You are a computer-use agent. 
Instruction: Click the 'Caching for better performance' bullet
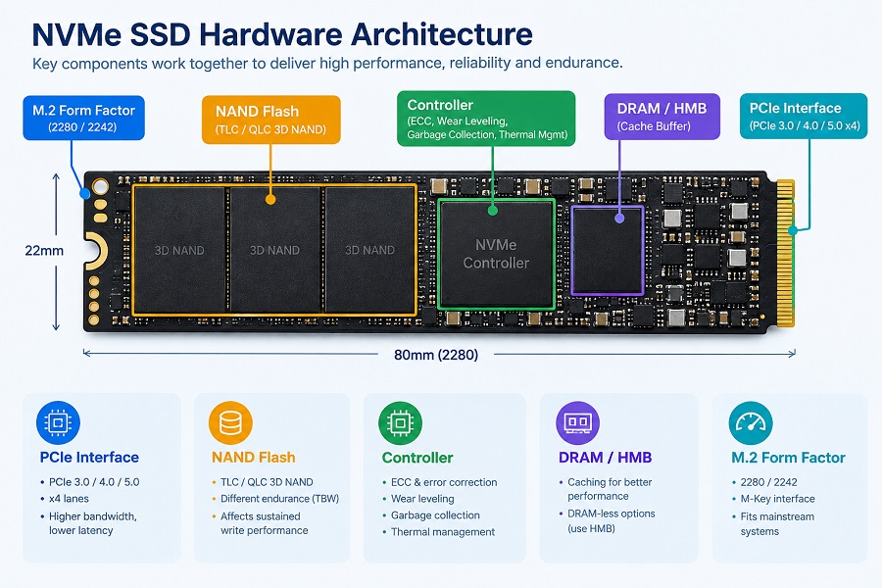pos(606,489)
